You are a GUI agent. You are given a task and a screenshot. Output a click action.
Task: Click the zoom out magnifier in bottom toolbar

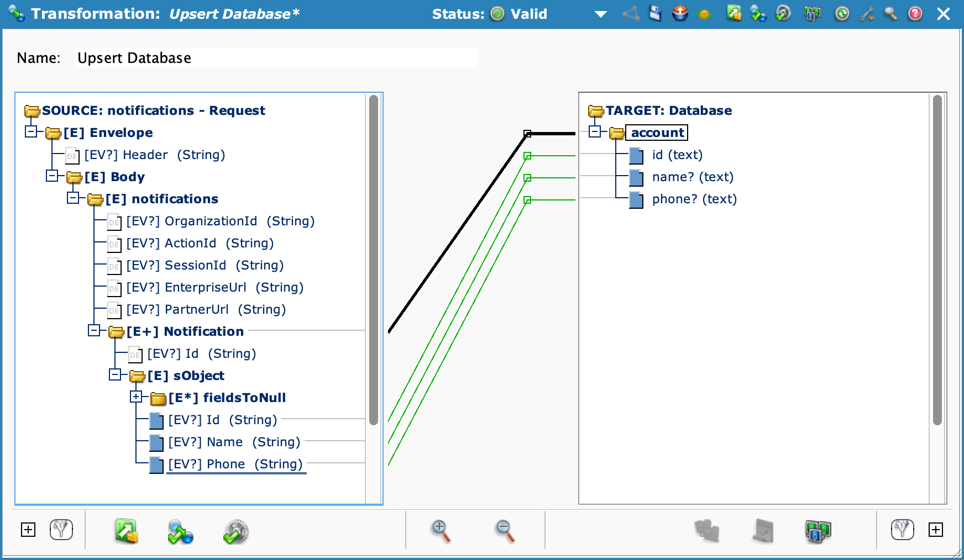click(x=504, y=531)
